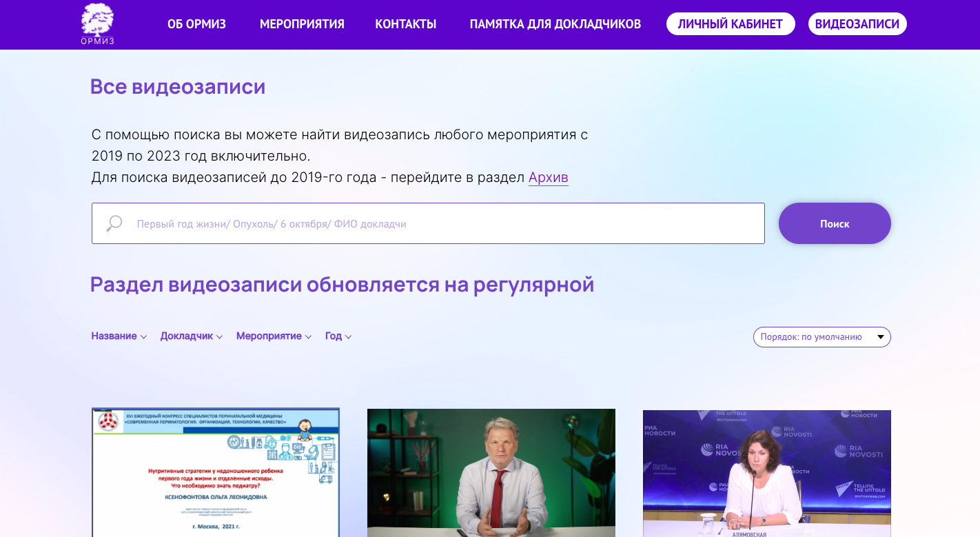The width and height of the screenshot is (980, 537).
Task: Click the ОРМИЗ tree logo
Action: tap(97, 24)
